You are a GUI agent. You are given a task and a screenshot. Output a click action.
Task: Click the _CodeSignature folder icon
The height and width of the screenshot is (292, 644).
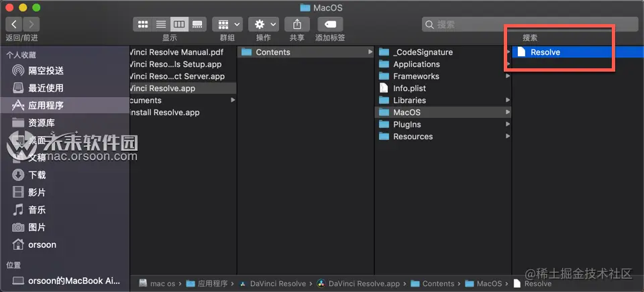(384, 52)
